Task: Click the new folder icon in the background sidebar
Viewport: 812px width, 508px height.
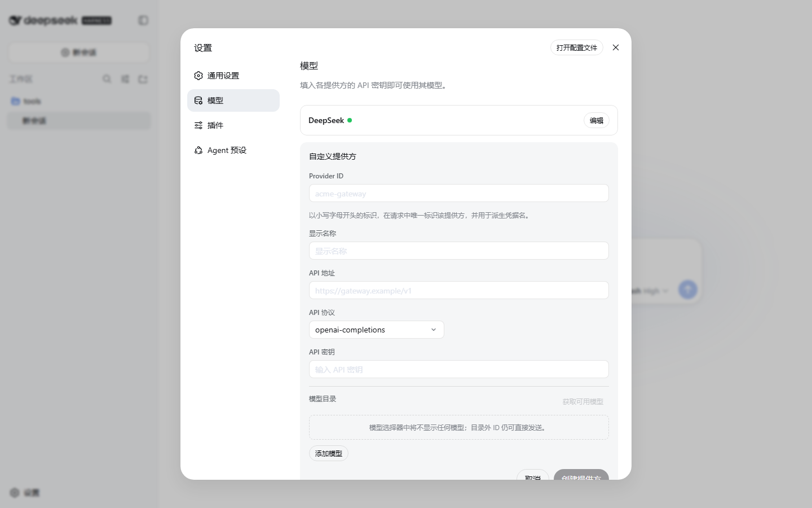Action: [x=143, y=79]
